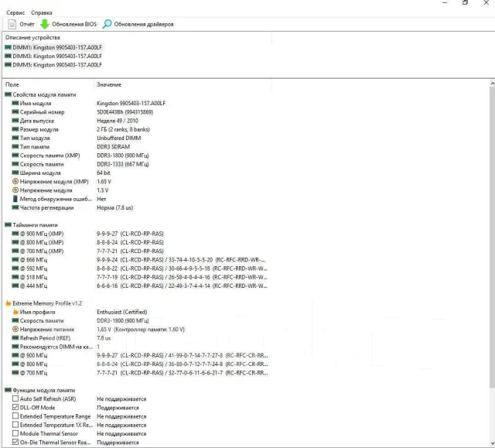Click the vertical scrollbar thumb
The image size is (495, 448).
coord(492,238)
